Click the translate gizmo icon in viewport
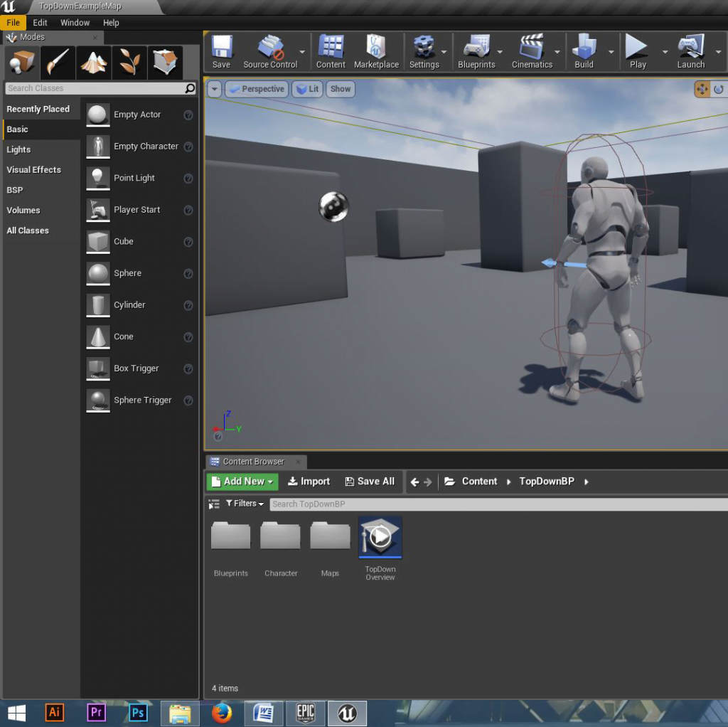Viewport: 728px width, 727px height. click(702, 89)
